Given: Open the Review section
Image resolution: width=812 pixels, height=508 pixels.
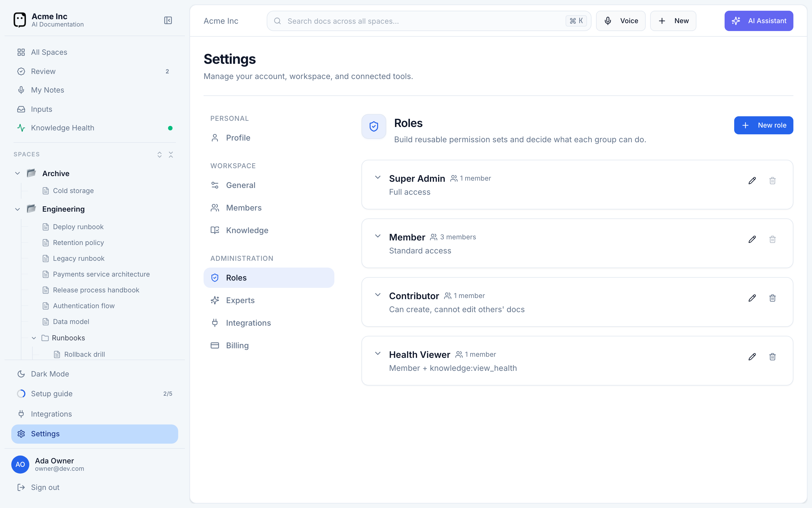Looking at the screenshot, I should (x=95, y=71).
